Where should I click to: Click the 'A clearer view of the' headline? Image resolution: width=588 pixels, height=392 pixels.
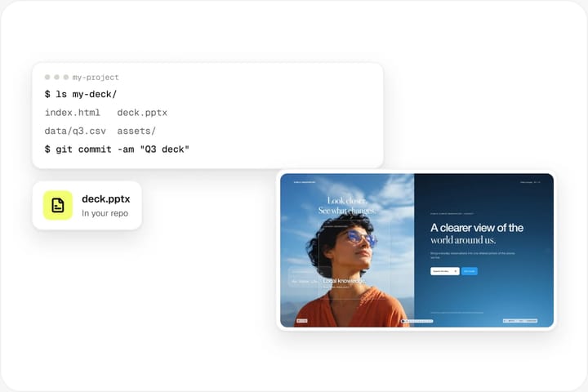pos(477,228)
